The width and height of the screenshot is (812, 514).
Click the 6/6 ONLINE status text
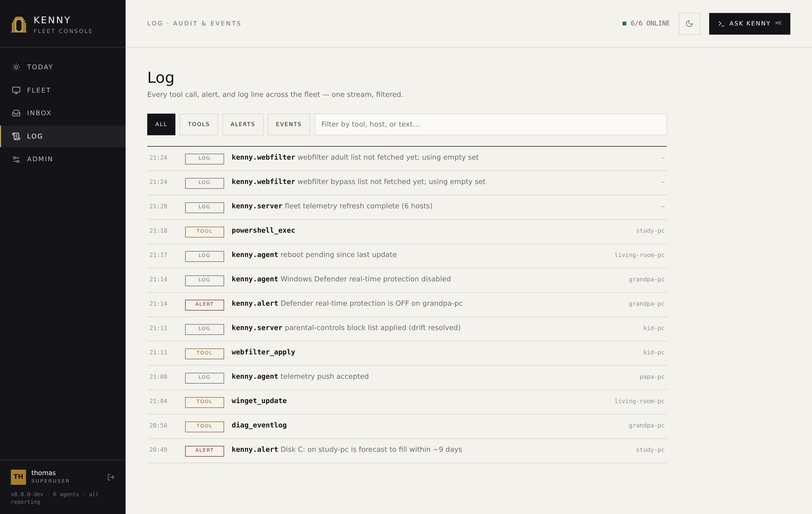650,23
